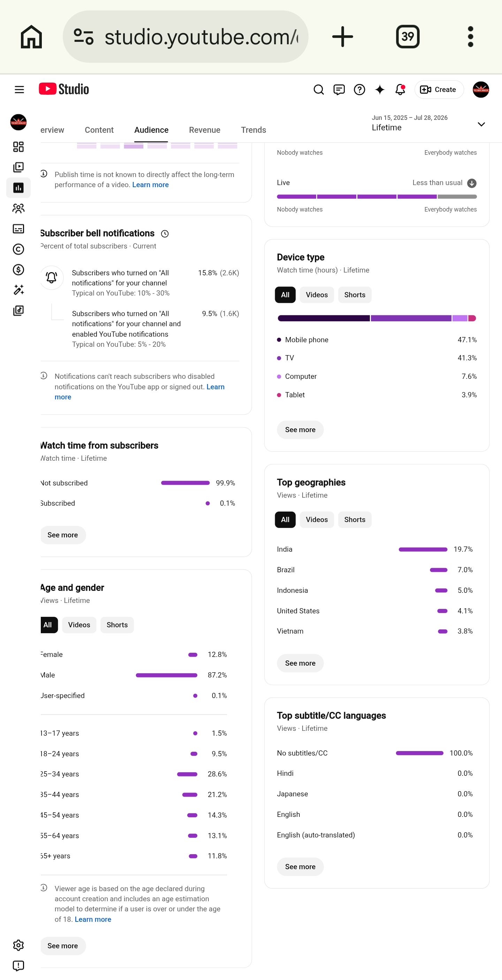
Task: Open the Copyright icon in the sidebar
Action: tap(18, 249)
